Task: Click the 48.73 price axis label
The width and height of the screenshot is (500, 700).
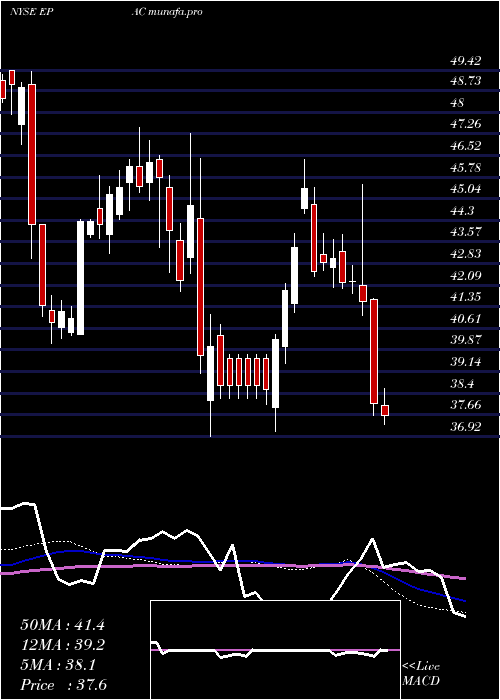Action: [x=466, y=81]
